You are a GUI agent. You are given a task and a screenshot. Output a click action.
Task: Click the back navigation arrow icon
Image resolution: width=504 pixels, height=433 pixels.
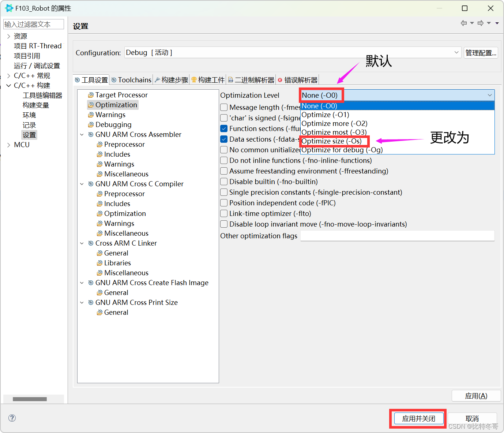(463, 23)
